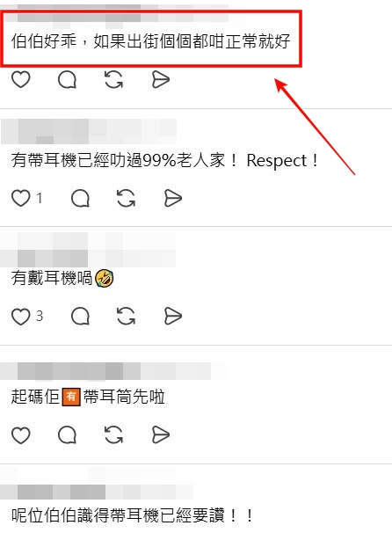
Task: Send the 99%老人家 Respect comment
Action: 173,198
